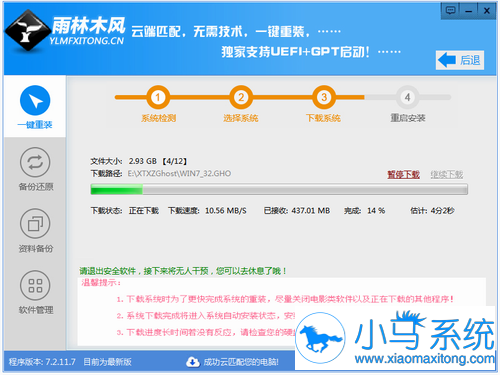Click the 继续下载 resume download link
The image size is (500, 375).
point(447,174)
